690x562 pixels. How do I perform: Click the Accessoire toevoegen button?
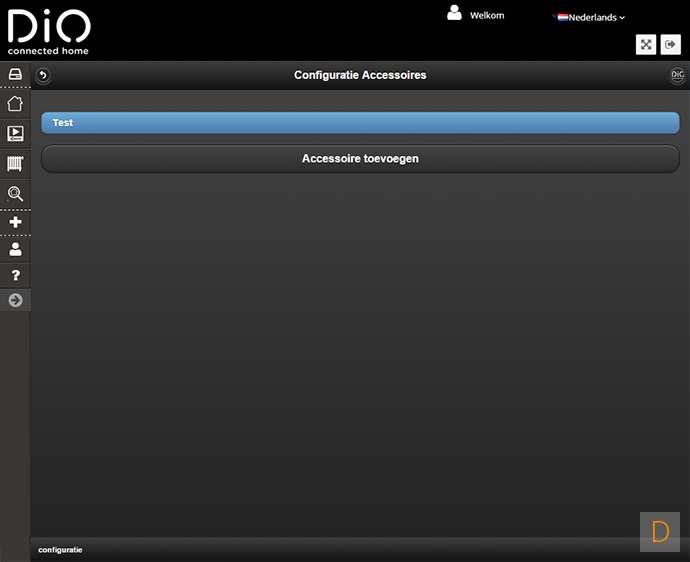[x=360, y=159]
